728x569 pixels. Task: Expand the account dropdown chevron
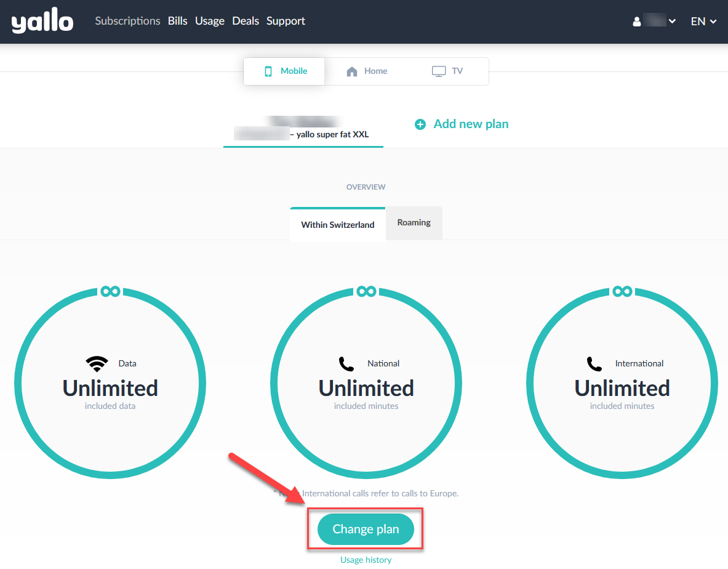coord(672,22)
